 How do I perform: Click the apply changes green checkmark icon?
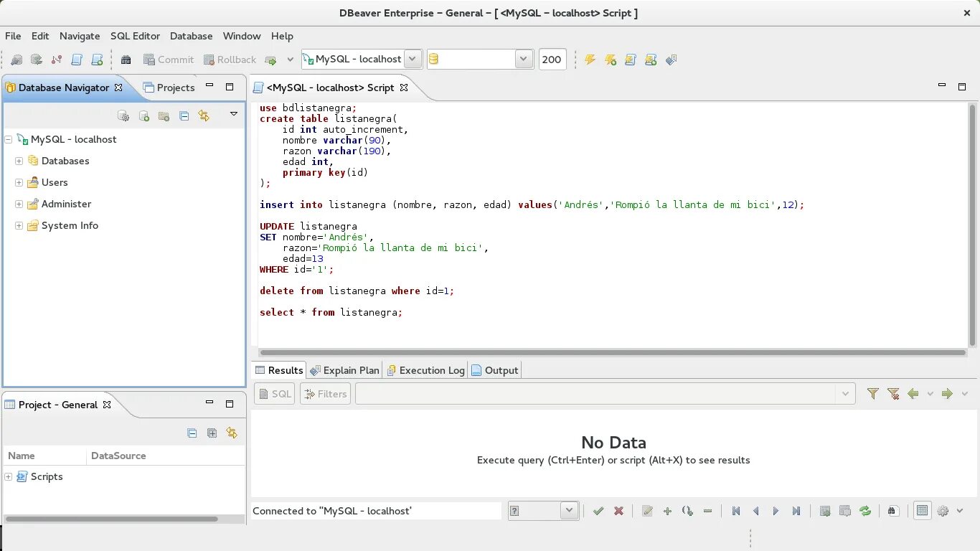point(598,511)
